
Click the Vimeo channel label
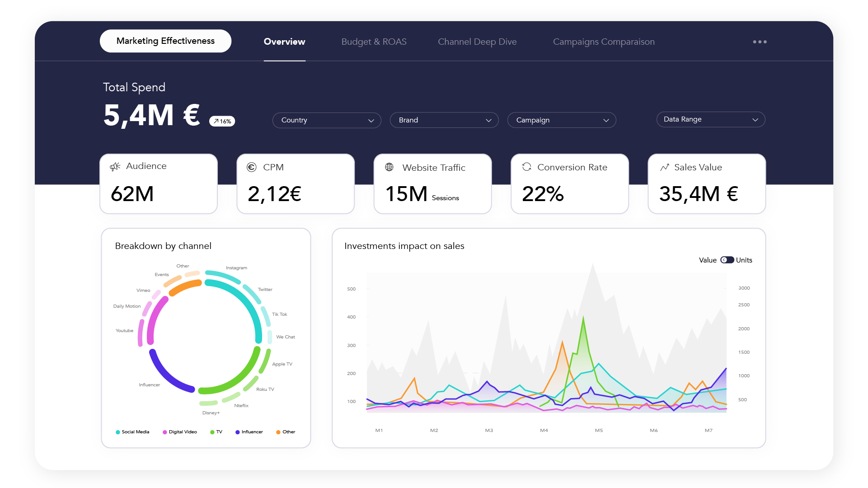click(x=143, y=291)
